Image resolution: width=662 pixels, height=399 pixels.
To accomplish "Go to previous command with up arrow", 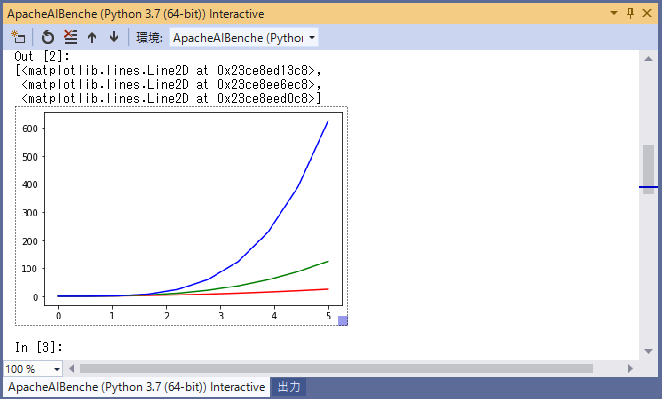I will tap(92, 37).
